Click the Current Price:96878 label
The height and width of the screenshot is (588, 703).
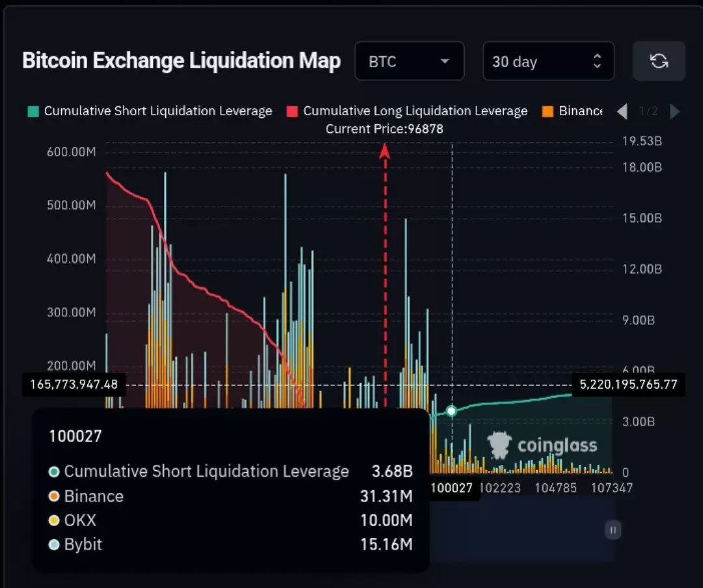(384, 129)
